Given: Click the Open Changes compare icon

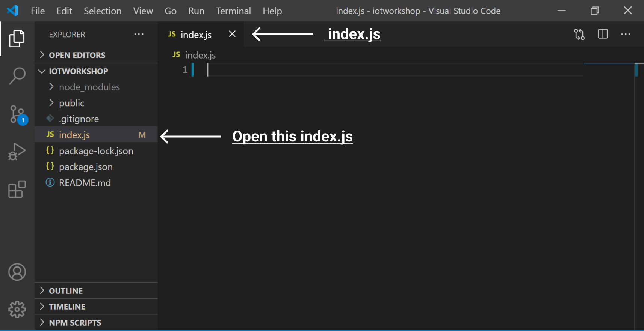Looking at the screenshot, I should pyautogui.click(x=579, y=34).
